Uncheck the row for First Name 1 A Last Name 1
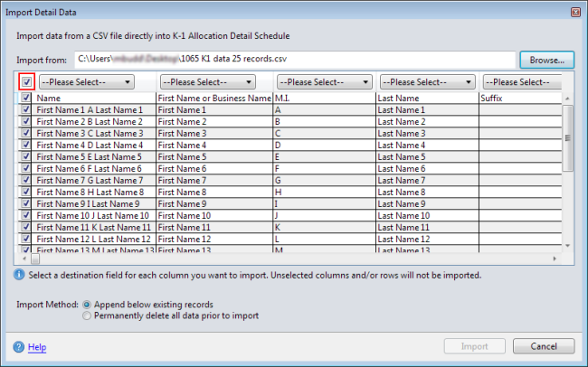Image resolution: width=588 pixels, height=367 pixels. 26,109
